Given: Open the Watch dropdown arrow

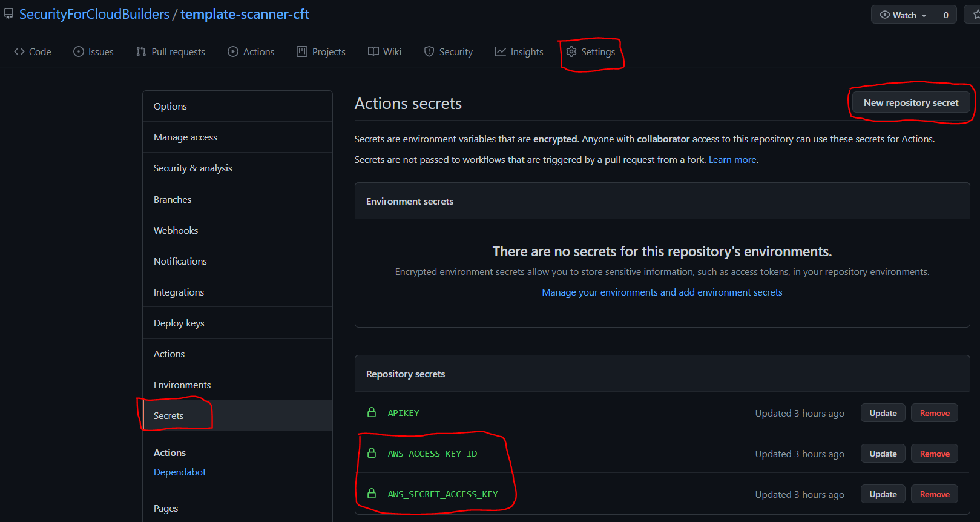Looking at the screenshot, I should 924,15.
